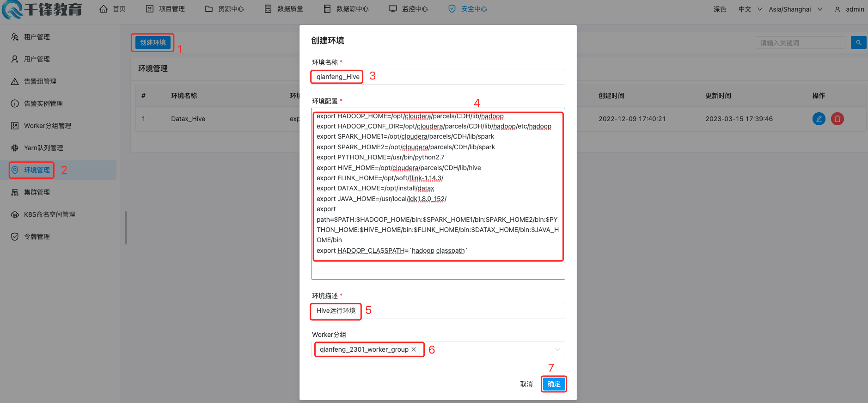The height and width of the screenshot is (403, 868).
Task: Go to Worker分组管理 in sidebar
Action: pos(48,126)
